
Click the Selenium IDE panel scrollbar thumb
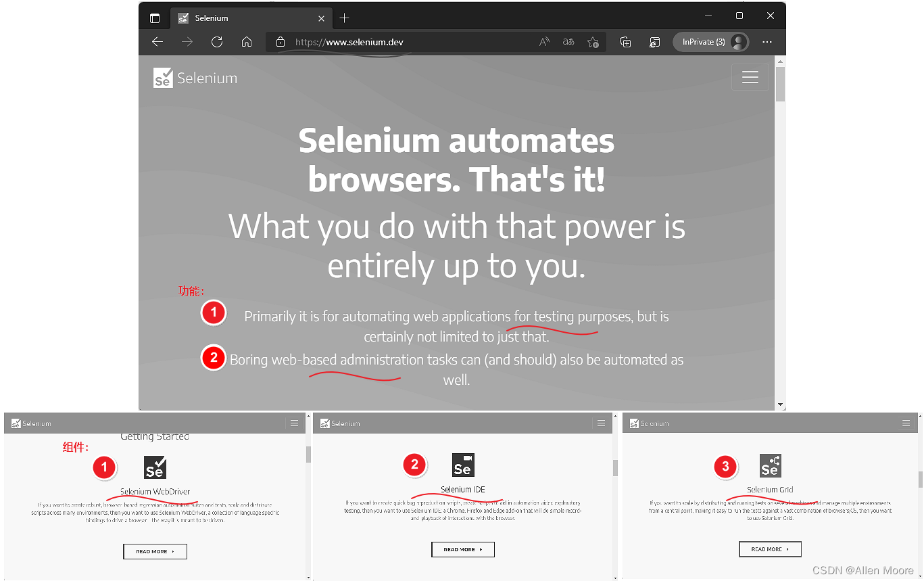pyautogui.click(x=616, y=468)
